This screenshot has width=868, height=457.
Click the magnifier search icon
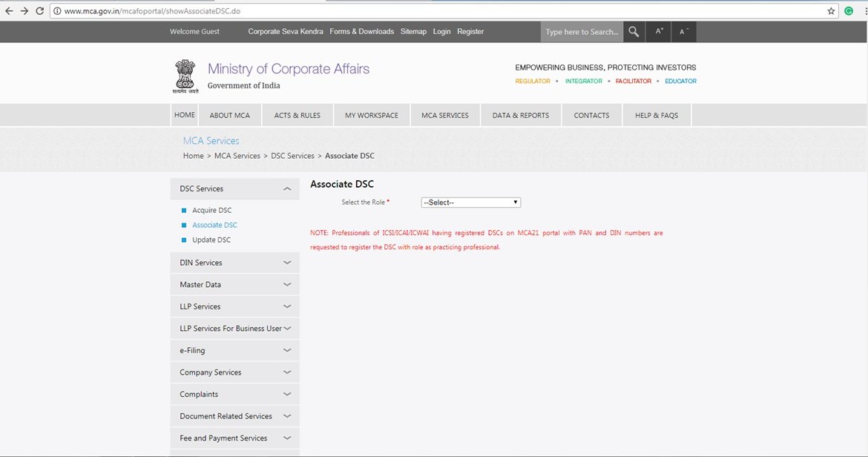pyautogui.click(x=634, y=32)
